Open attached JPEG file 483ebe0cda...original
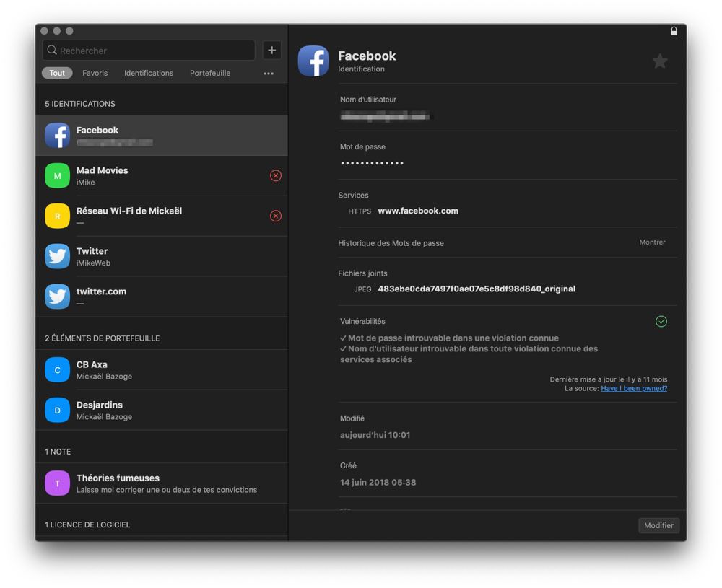Image resolution: width=722 pixels, height=588 pixels. pos(477,289)
